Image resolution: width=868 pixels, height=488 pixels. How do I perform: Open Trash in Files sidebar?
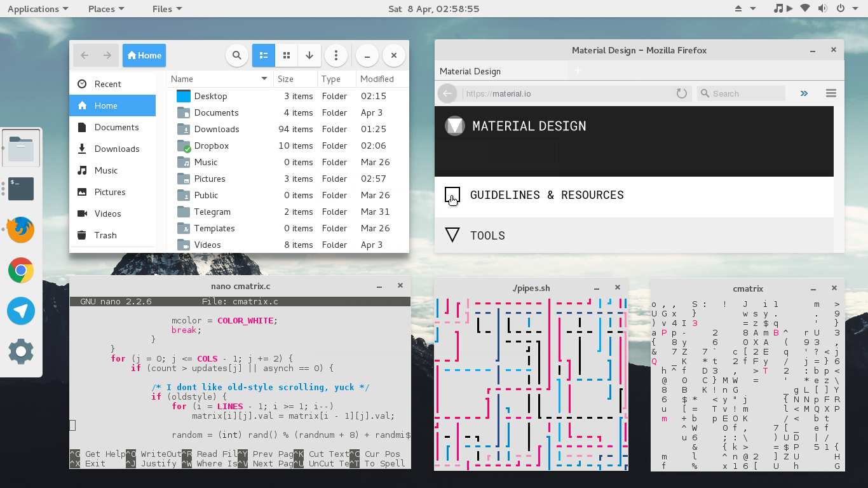(x=112, y=235)
